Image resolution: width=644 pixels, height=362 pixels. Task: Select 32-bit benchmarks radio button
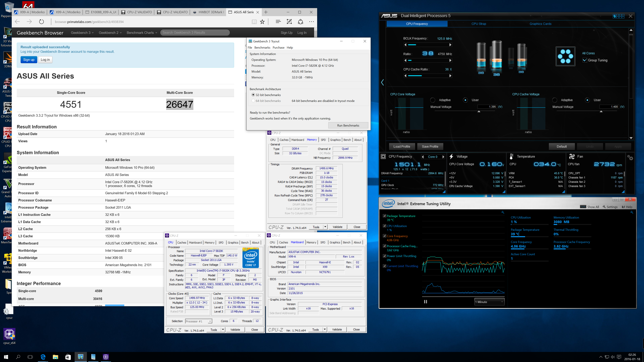click(x=253, y=95)
